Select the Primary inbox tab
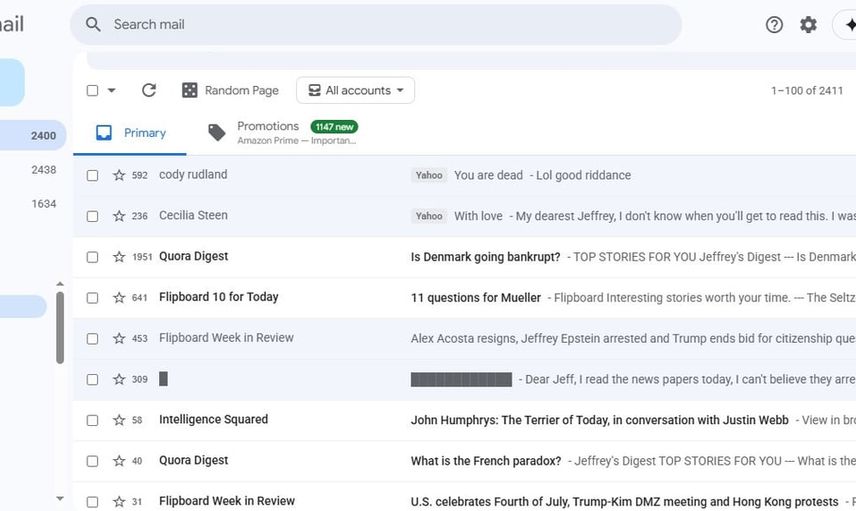856x511 pixels. pos(130,133)
